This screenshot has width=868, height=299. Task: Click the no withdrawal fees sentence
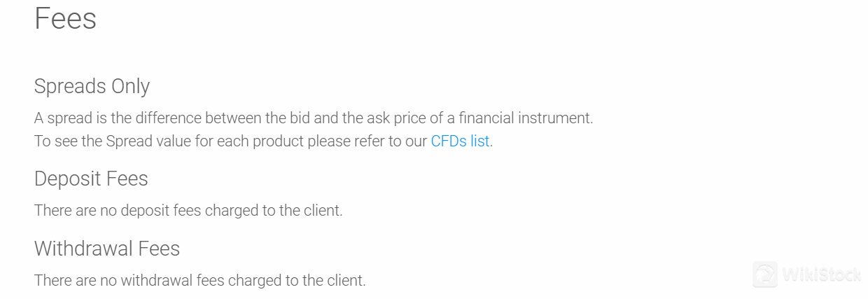click(200, 281)
